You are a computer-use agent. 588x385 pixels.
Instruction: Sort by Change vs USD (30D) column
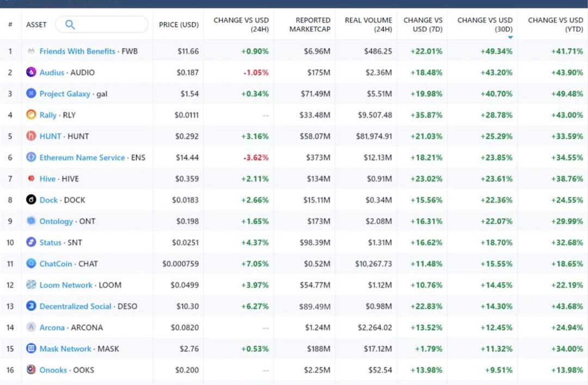485,24
